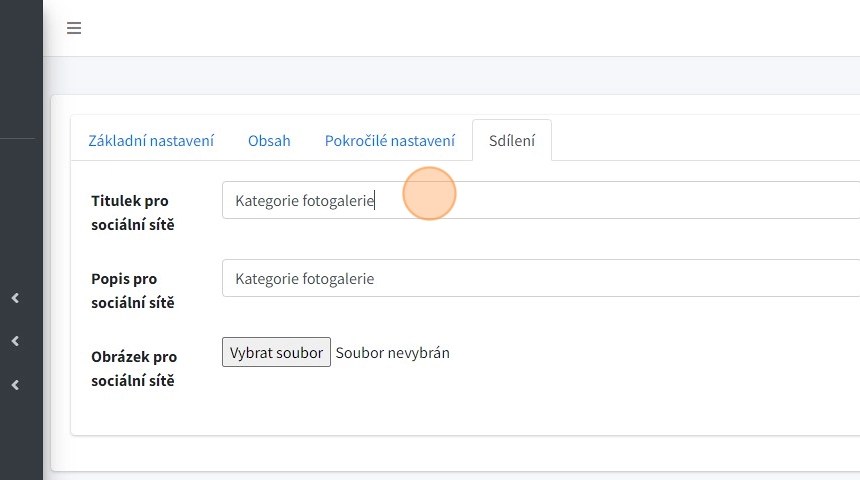Go to the Pokročilé nastavení tab

pyautogui.click(x=389, y=140)
